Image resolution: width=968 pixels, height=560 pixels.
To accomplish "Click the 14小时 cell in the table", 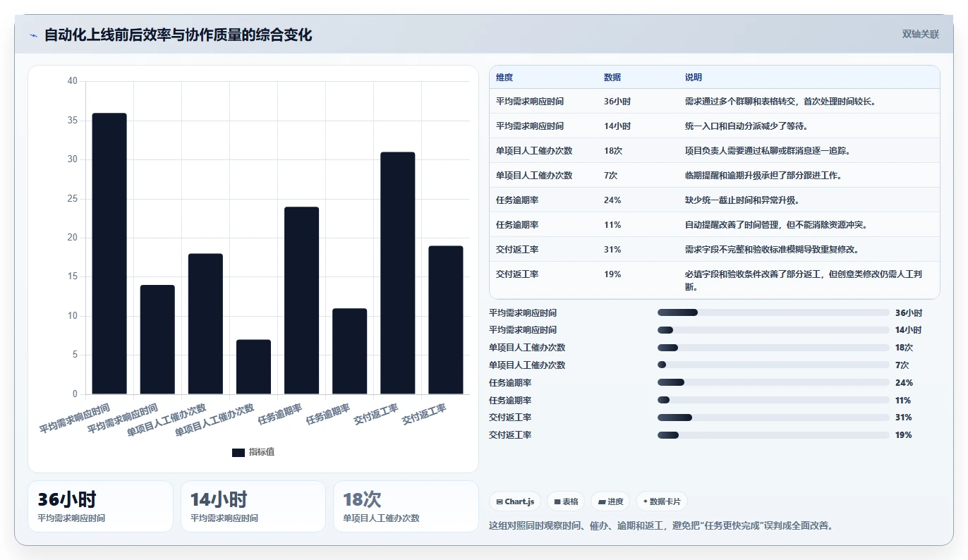I will [x=617, y=126].
